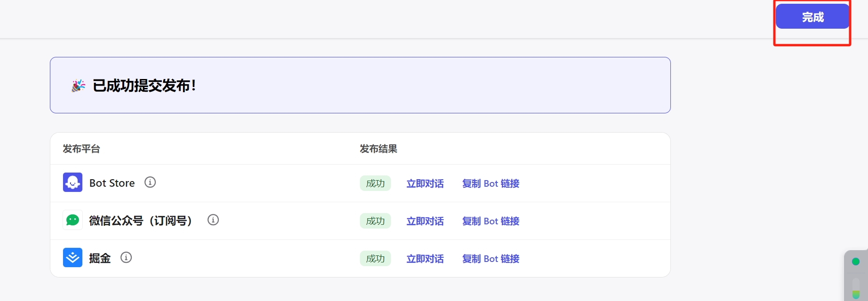Image resolution: width=868 pixels, height=301 pixels.
Task: Click the green dot on the floating widget
Action: [856, 261]
